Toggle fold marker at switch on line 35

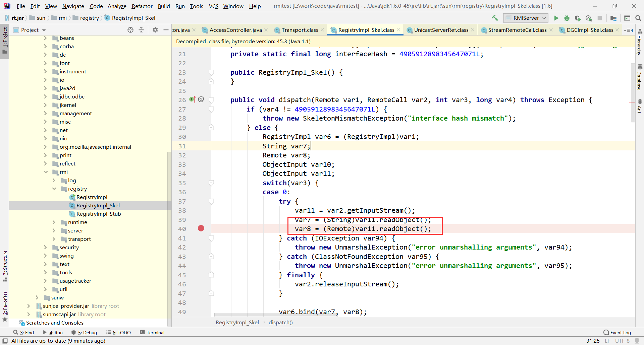(x=211, y=183)
